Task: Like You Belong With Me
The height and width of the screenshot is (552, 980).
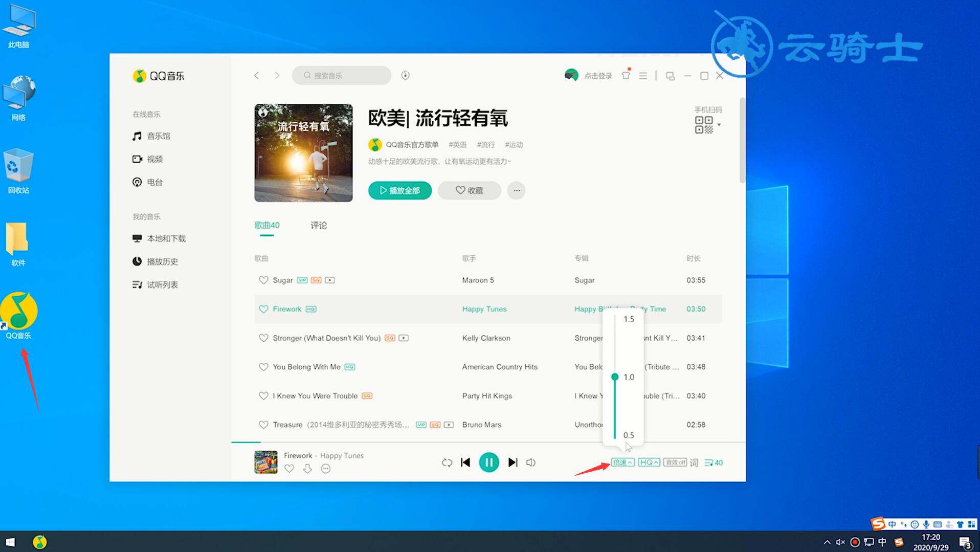Action: point(263,367)
